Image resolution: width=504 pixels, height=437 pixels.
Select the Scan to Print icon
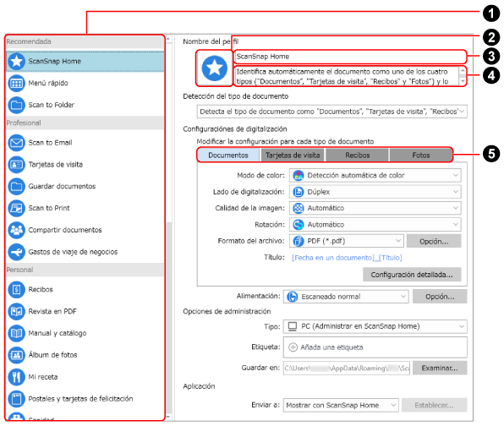[16, 208]
